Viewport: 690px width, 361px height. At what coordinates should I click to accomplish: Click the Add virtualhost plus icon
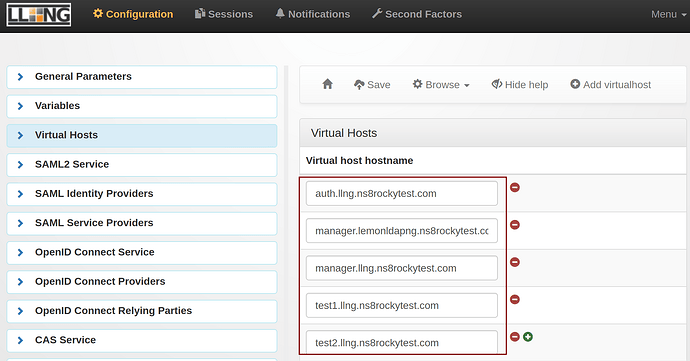pyautogui.click(x=575, y=84)
